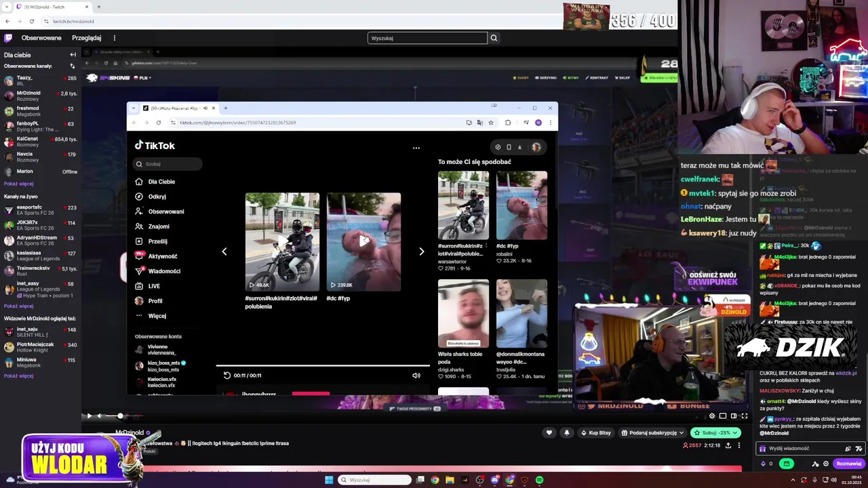This screenshot has width=868, height=488.
Task: Toggle the Twitch mini player mode
Action: [x=723, y=415]
